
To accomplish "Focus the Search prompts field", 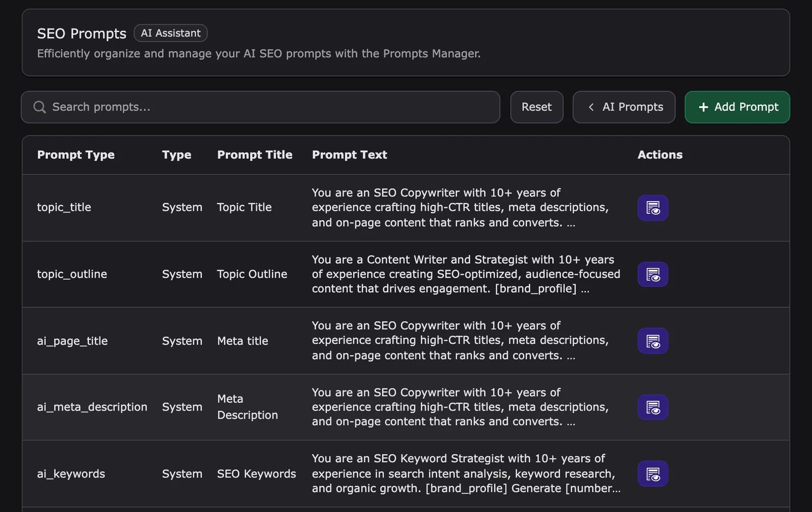I will 260,107.
